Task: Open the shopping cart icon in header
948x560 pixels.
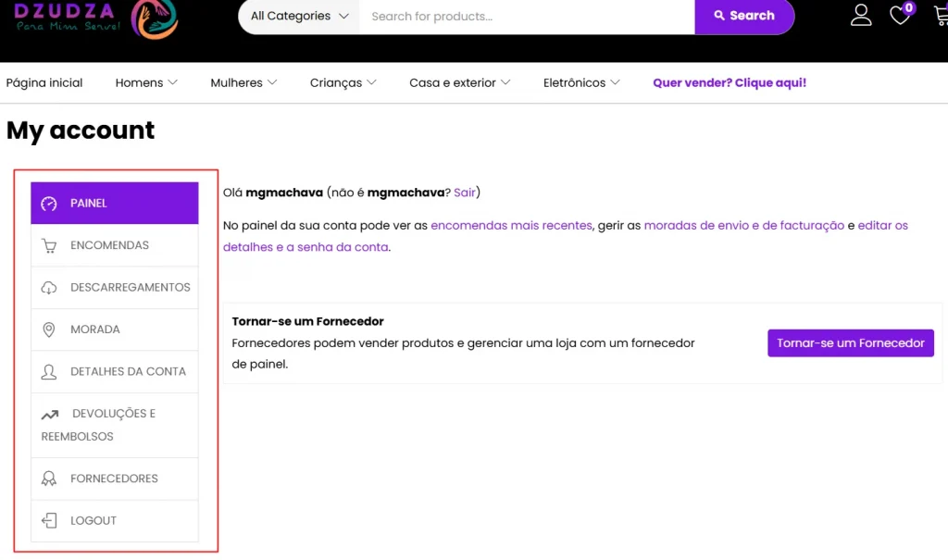Action: click(941, 15)
